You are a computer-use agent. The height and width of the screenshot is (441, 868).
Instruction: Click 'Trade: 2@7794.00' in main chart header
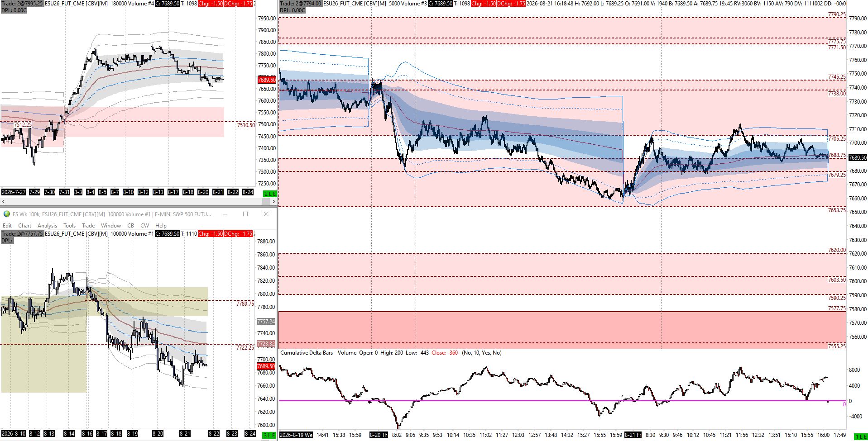(x=301, y=3)
